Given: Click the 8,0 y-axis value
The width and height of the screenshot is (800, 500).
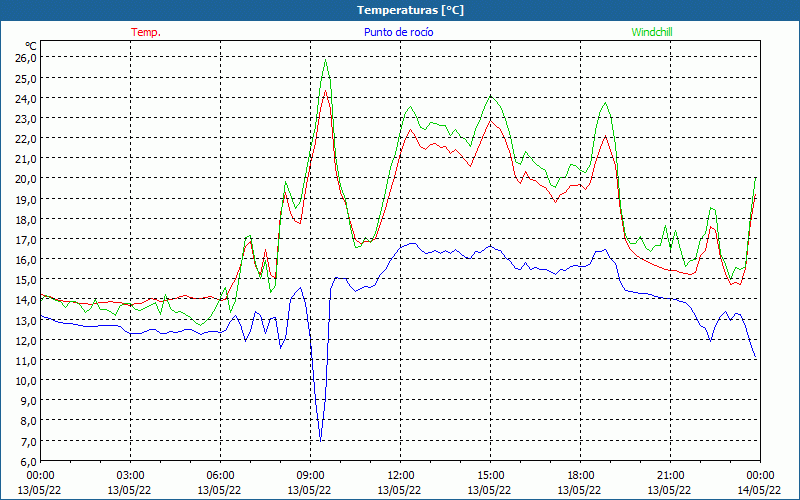Looking at the screenshot, I should 28,421.
